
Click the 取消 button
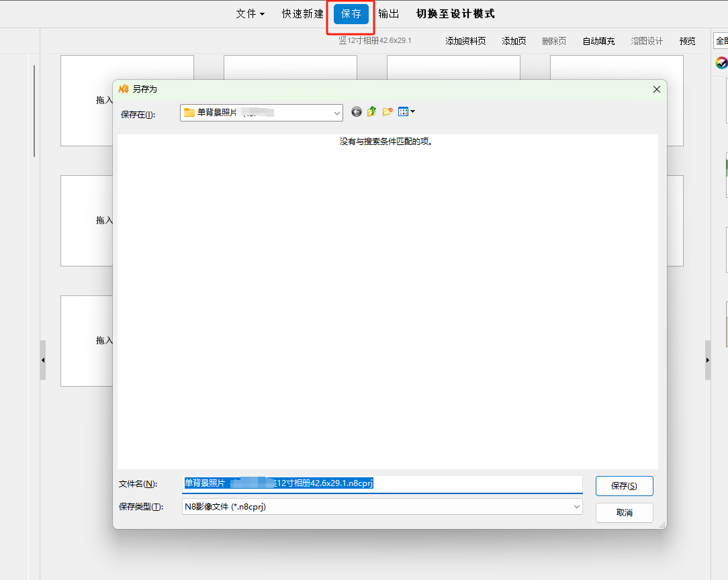pos(624,513)
